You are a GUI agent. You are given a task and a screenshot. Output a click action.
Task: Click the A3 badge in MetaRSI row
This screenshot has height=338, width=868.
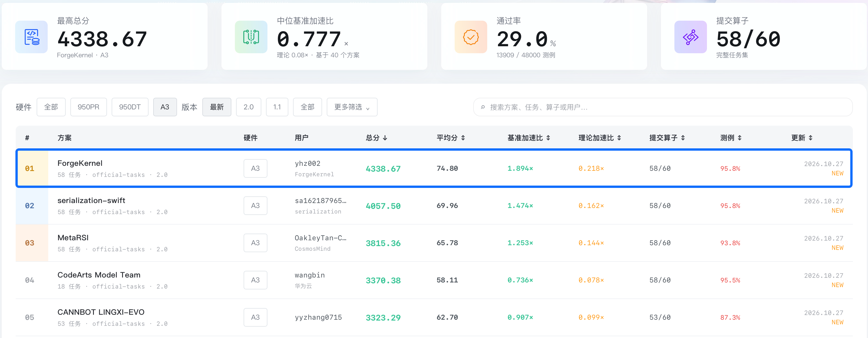(x=256, y=243)
